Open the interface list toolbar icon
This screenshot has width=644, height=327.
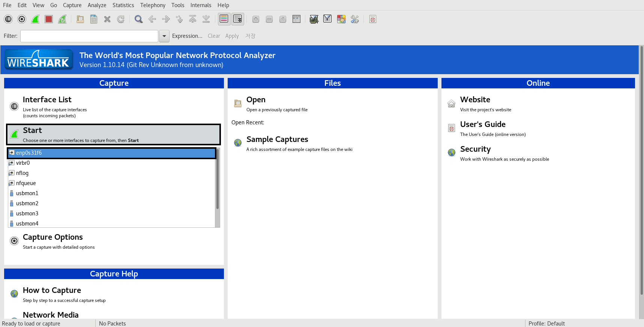(x=8, y=19)
